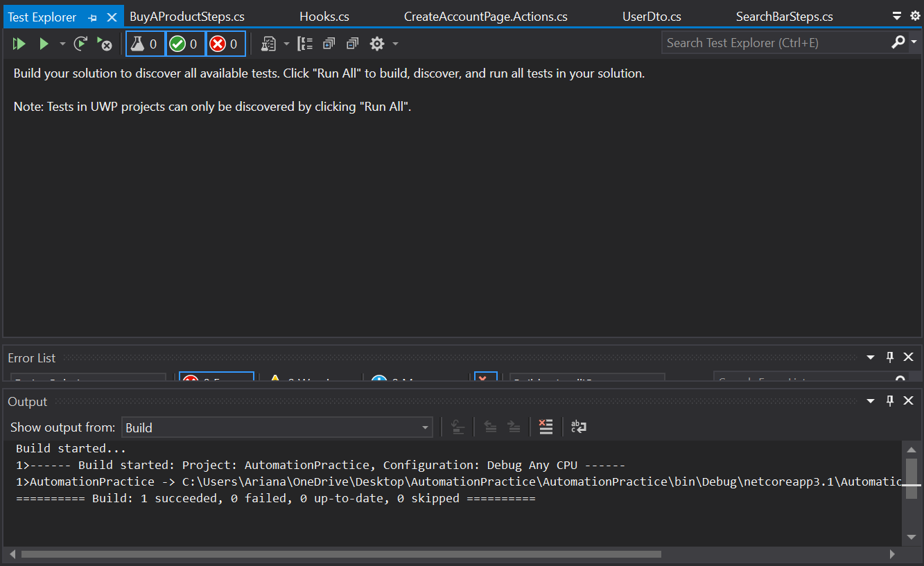Close the Error List panel

[x=909, y=357]
